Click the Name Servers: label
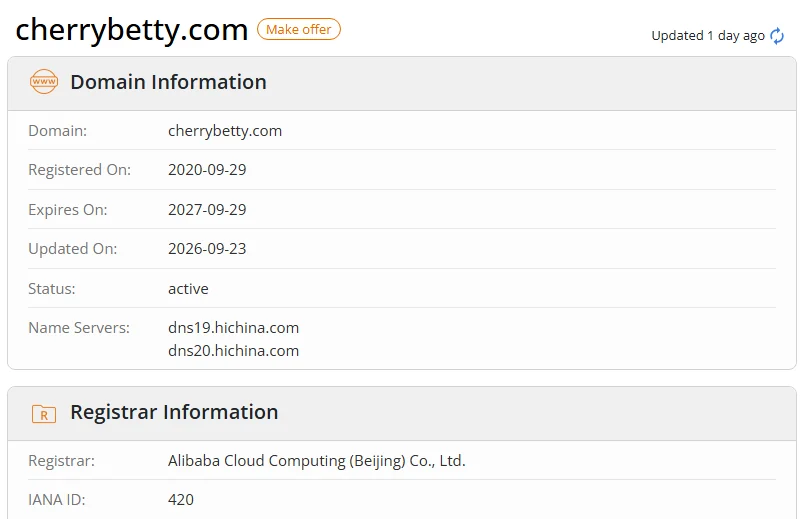804x519 pixels. tap(79, 328)
